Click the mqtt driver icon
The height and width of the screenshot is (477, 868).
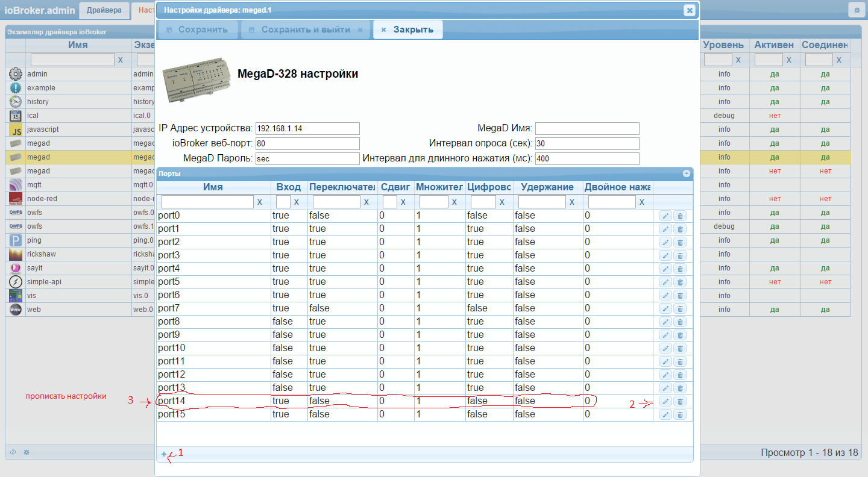point(16,185)
